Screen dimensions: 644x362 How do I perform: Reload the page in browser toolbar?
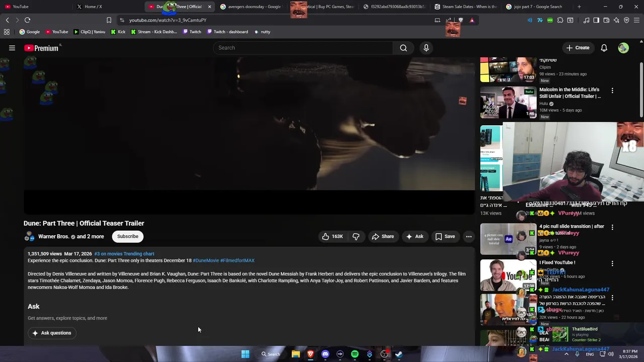(x=27, y=20)
